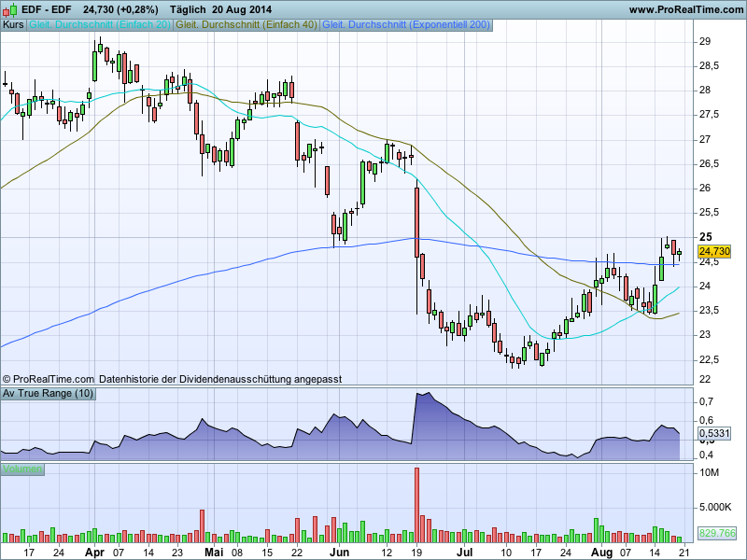Viewport: 747px width, 560px height.
Task: Click the bold 25 price axis label
Action: pos(706,237)
